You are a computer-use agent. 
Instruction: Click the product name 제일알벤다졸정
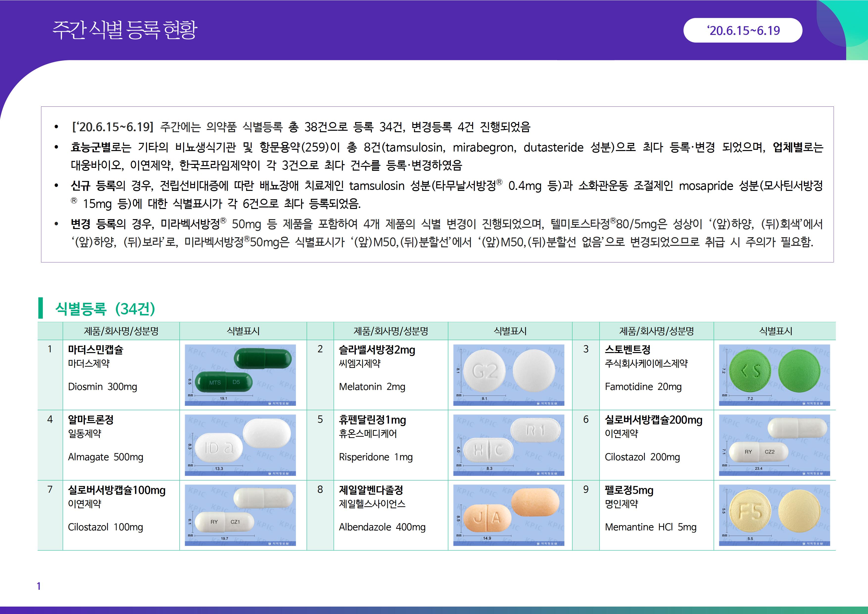click(x=370, y=490)
